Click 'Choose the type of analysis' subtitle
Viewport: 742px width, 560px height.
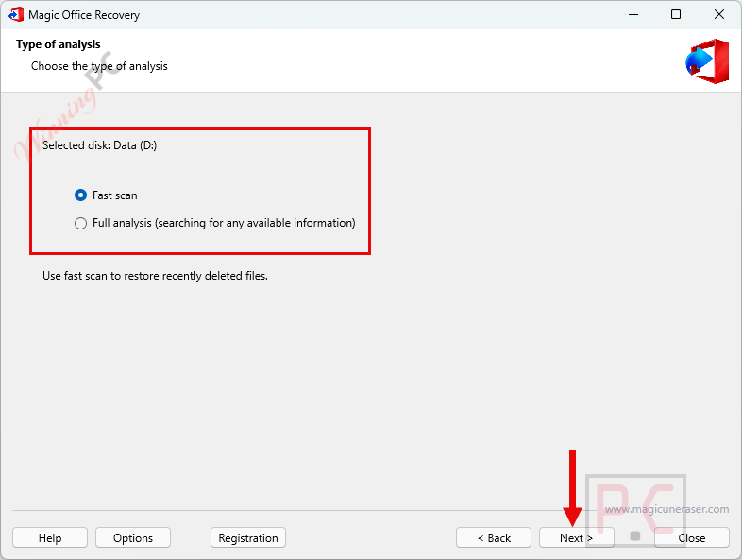(x=99, y=66)
